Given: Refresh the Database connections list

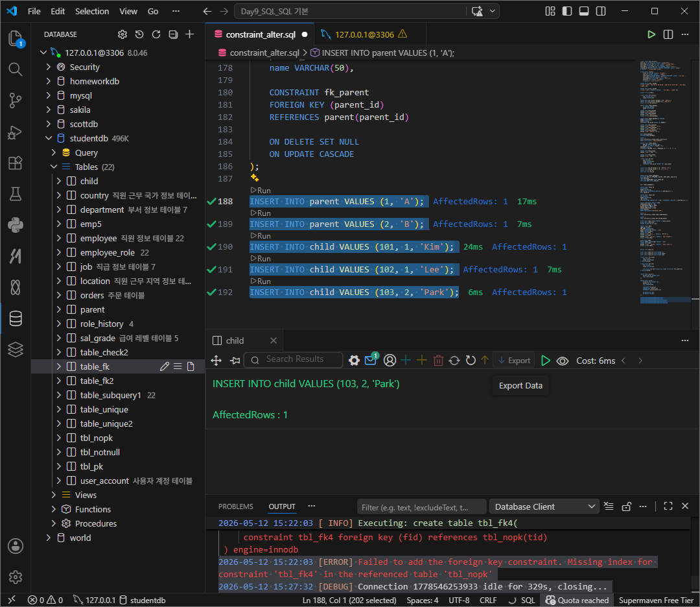Looking at the screenshot, I should [156, 34].
